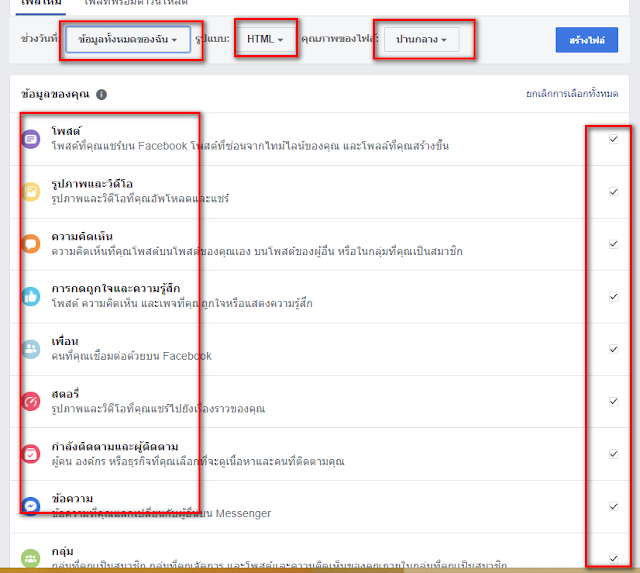Click the รูปภาพและวิดีโอที่คุณอัพโหลดและแชร์ description
Screen dimensions: 640x573
(140, 199)
